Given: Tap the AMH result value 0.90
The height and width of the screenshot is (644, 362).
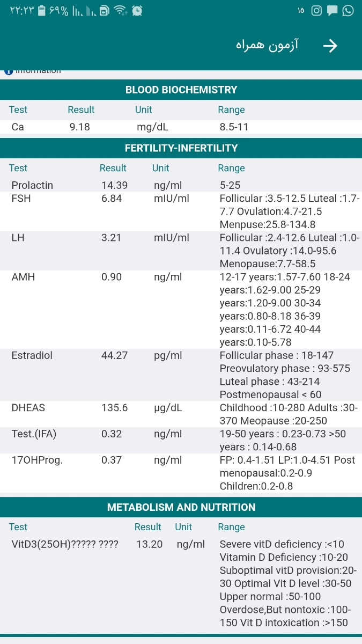Looking at the screenshot, I should (x=112, y=277).
